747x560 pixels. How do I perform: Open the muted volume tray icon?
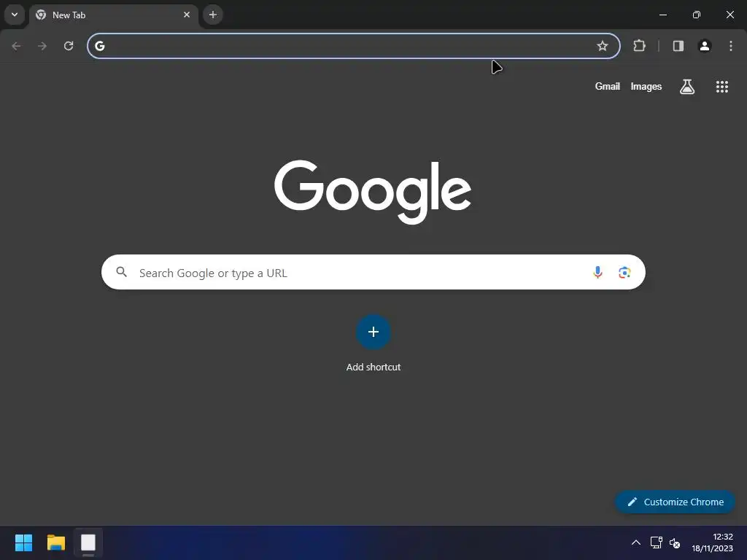click(675, 542)
